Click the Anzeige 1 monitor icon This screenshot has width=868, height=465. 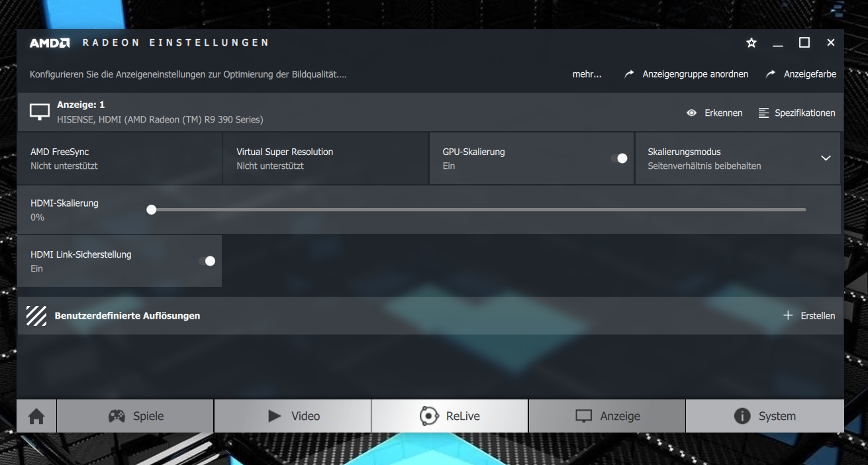[40, 112]
